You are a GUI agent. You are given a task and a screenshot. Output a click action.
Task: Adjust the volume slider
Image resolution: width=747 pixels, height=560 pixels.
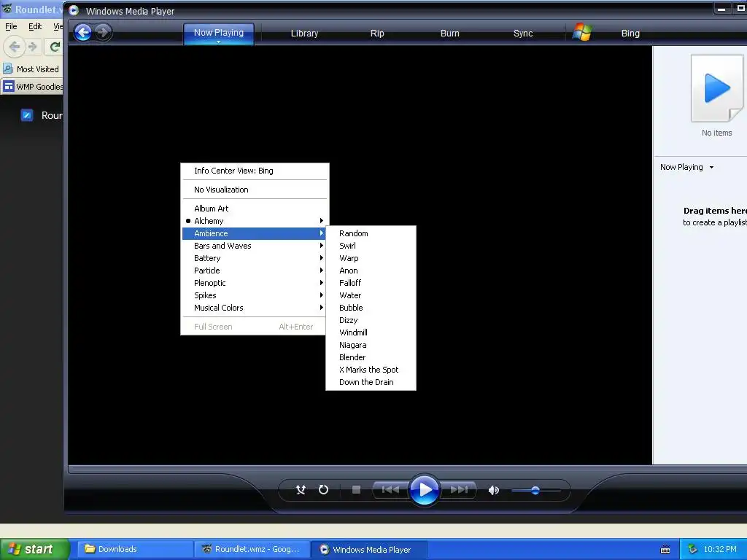tap(535, 490)
